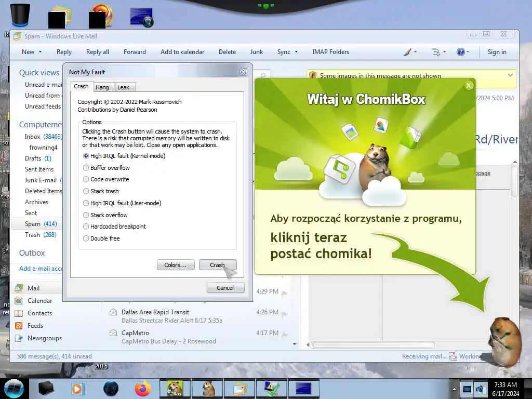Click the monitor tray icon
This screenshot has width=532, height=399.
tap(467, 389)
